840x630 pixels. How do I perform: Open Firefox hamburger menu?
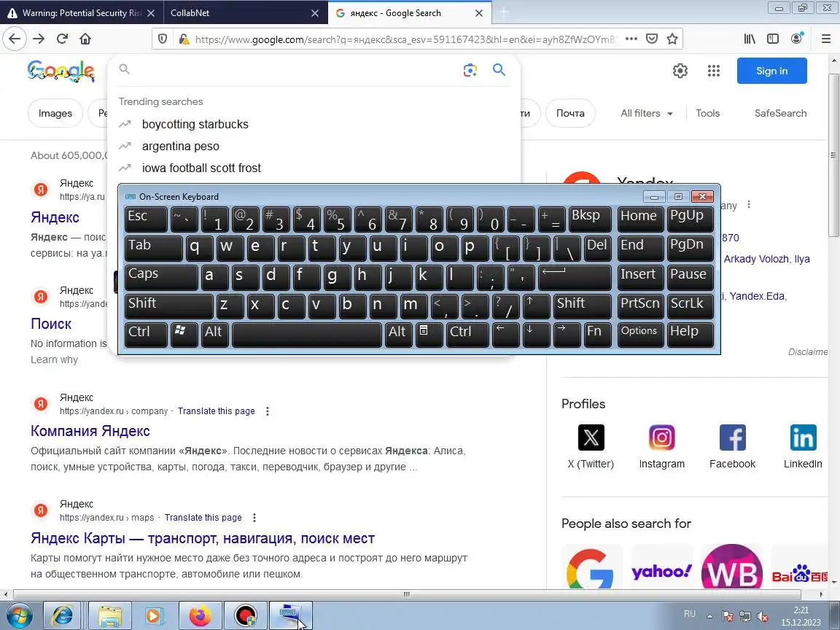[x=825, y=39]
